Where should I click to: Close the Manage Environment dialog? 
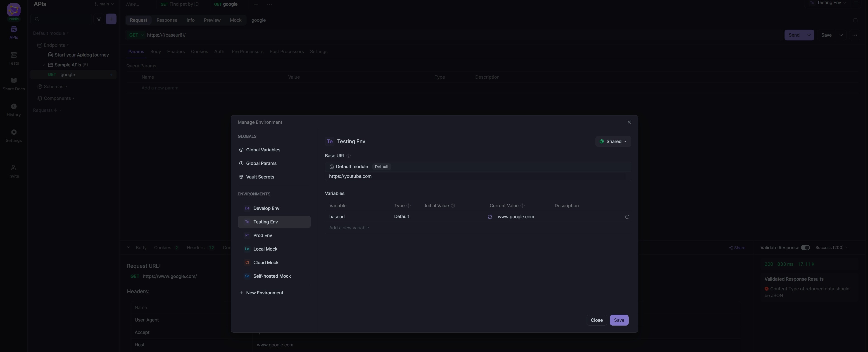click(x=629, y=122)
